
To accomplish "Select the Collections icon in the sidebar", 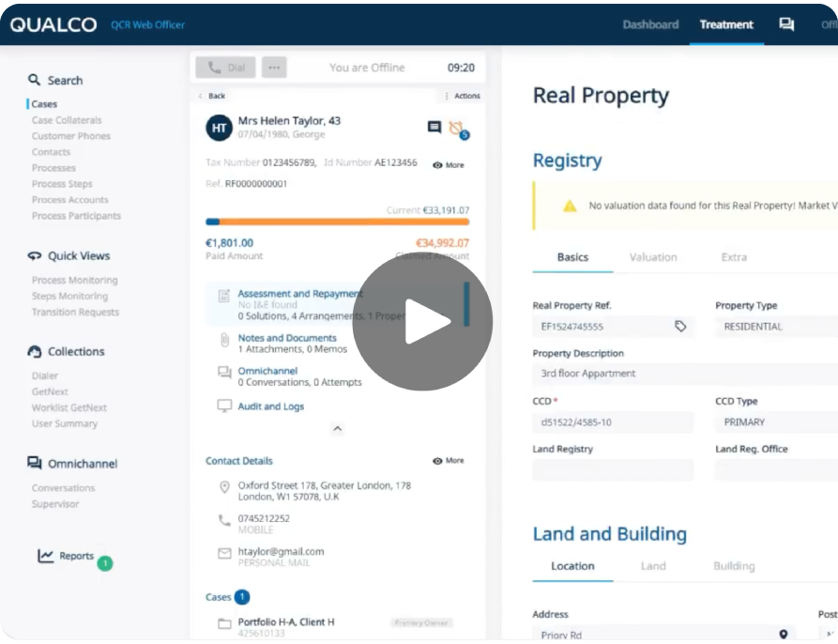I will coord(33,351).
